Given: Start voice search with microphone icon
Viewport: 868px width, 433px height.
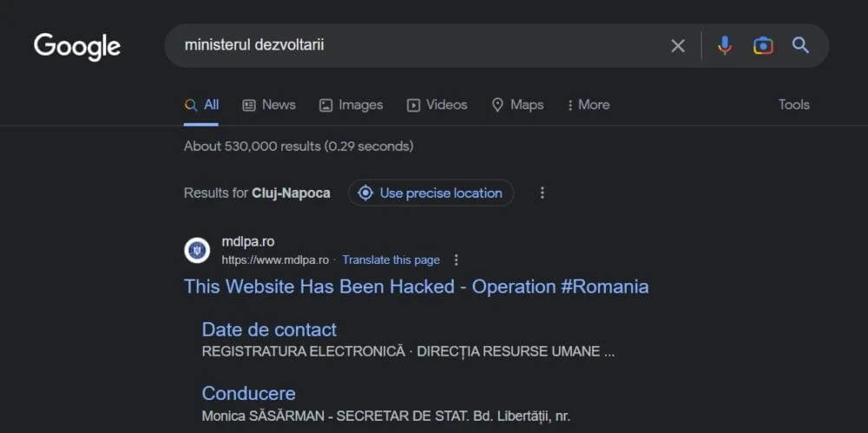Looking at the screenshot, I should click(x=725, y=46).
